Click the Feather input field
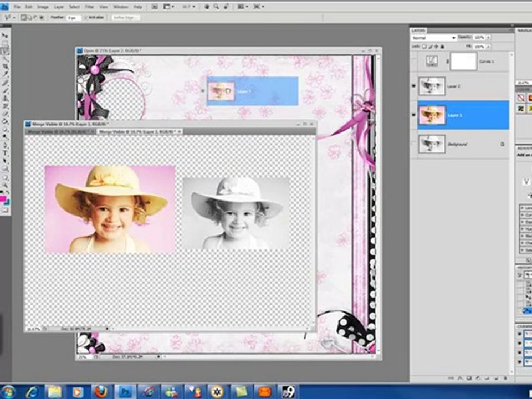The height and width of the screenshot is (399, 532). point(74,18)
